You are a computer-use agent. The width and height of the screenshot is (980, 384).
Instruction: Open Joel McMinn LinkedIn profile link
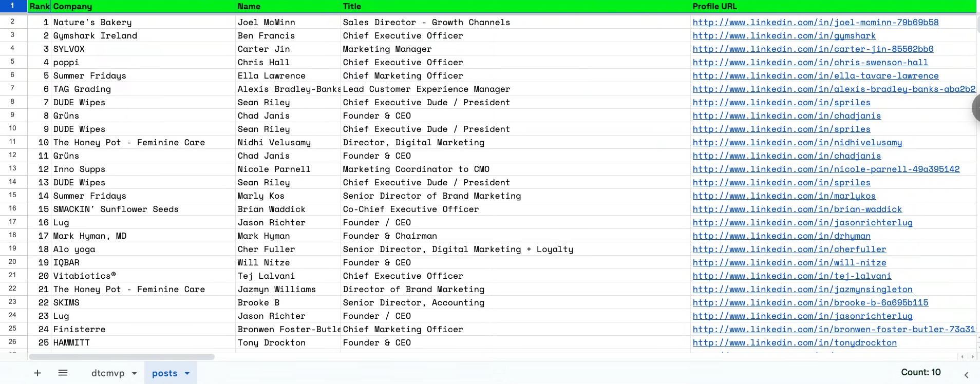coord(815,22)
